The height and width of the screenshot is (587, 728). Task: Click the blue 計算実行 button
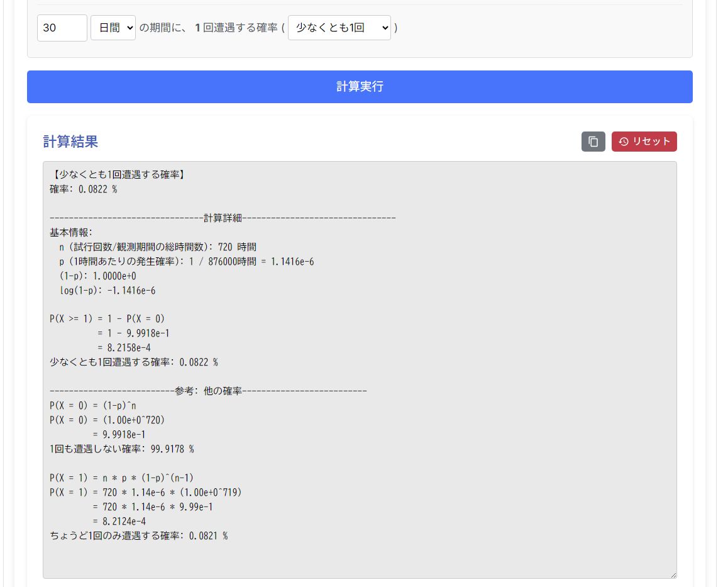coord(360,87)
